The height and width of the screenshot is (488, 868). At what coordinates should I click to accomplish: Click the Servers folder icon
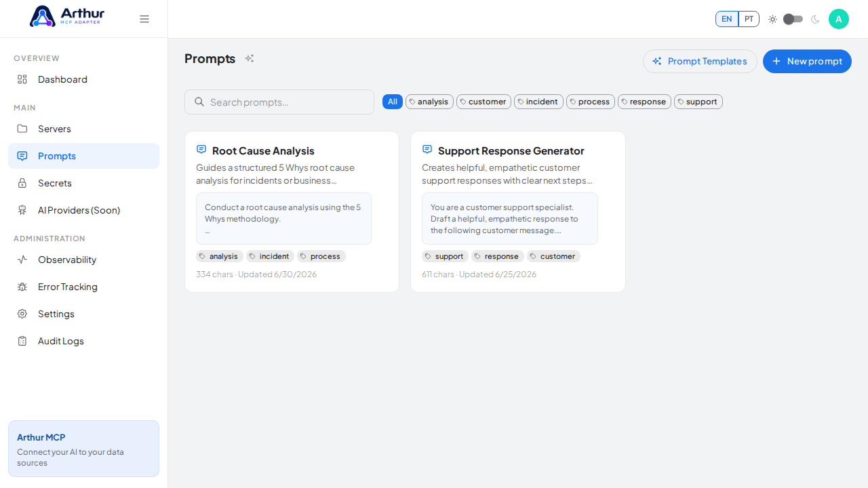tap(22, 129)
